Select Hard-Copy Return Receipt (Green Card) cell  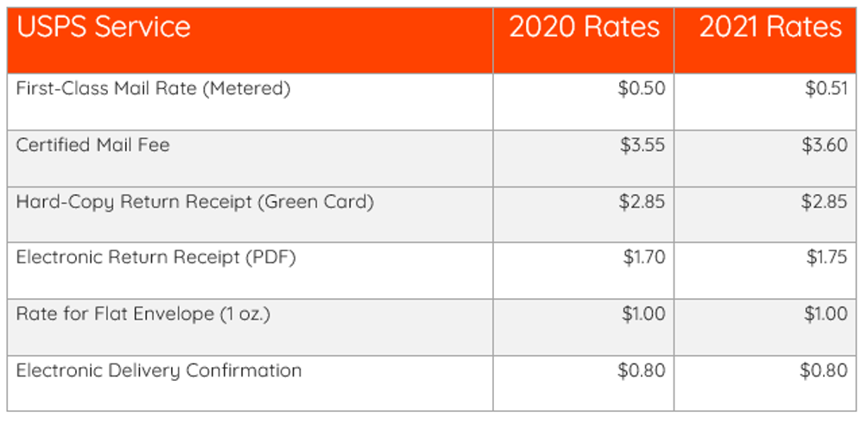(x=250, y=214)
